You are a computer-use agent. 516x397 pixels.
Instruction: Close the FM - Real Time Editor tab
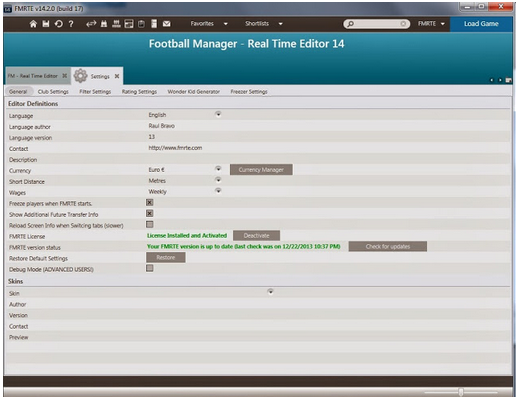pyautogui.click(x=65, y=76)
